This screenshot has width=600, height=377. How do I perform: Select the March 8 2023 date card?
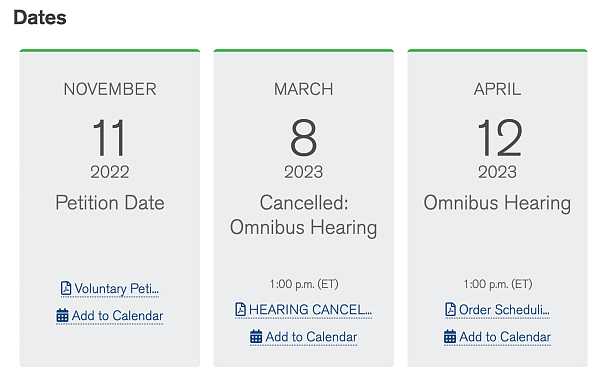tap(303, 208)
